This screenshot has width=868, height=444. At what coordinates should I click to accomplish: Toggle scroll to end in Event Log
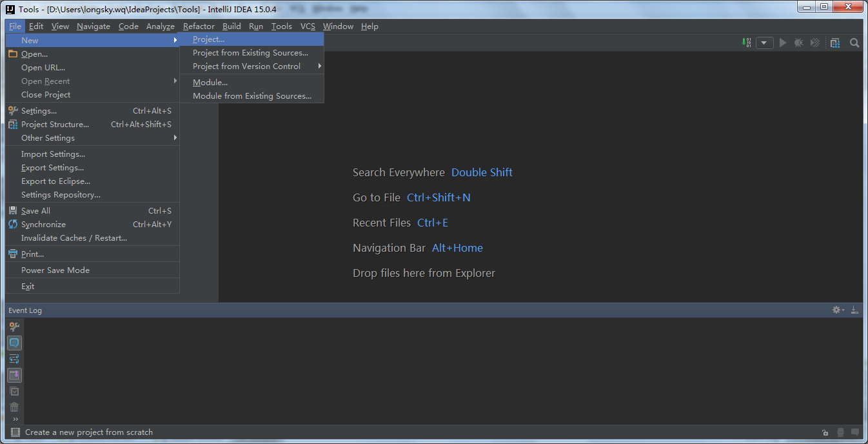point(14,375)
